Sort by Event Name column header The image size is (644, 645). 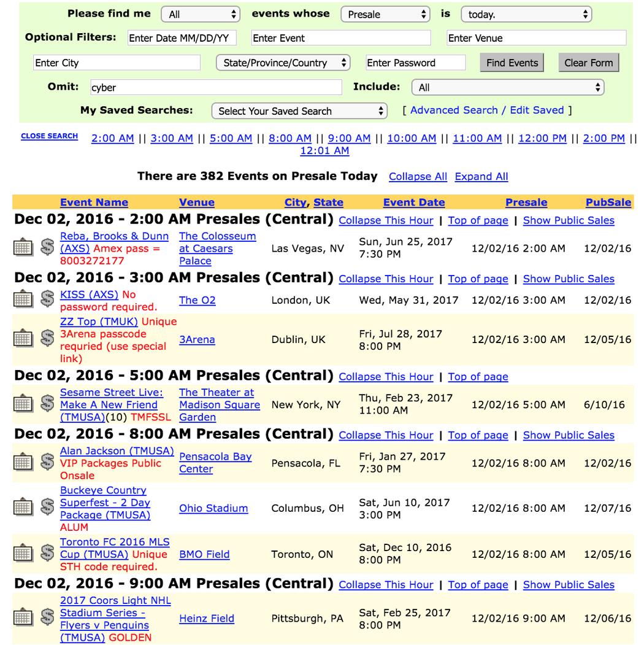tap(94, 203)
